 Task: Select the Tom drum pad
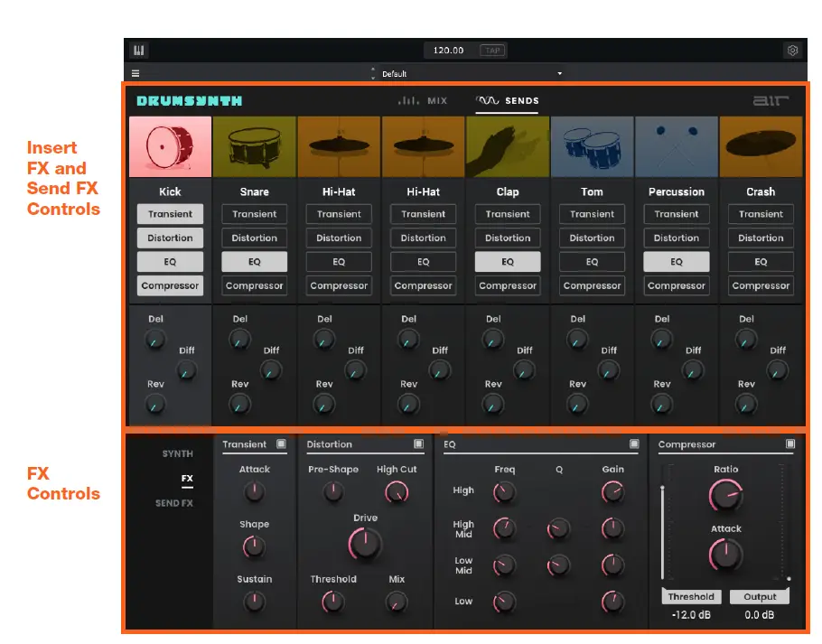point(592,145)
